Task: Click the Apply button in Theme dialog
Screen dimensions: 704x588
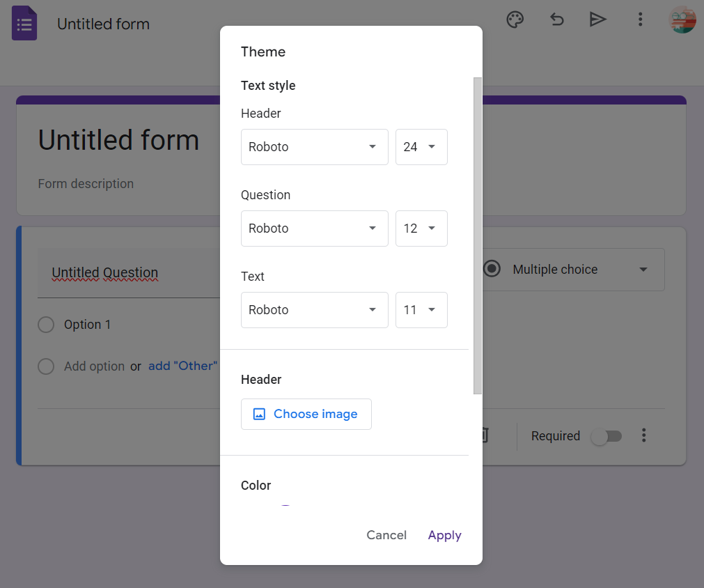Action: point(444,535)
